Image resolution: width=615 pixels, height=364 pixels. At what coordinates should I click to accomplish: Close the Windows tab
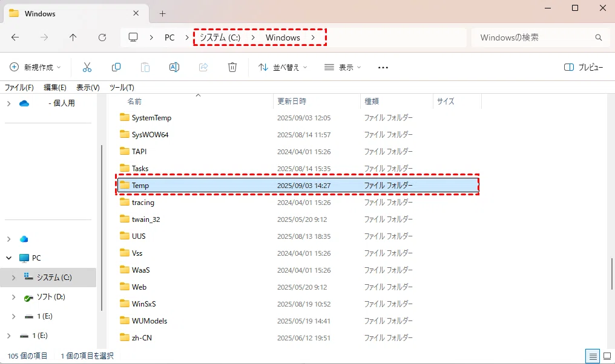(x=136, y=13)
